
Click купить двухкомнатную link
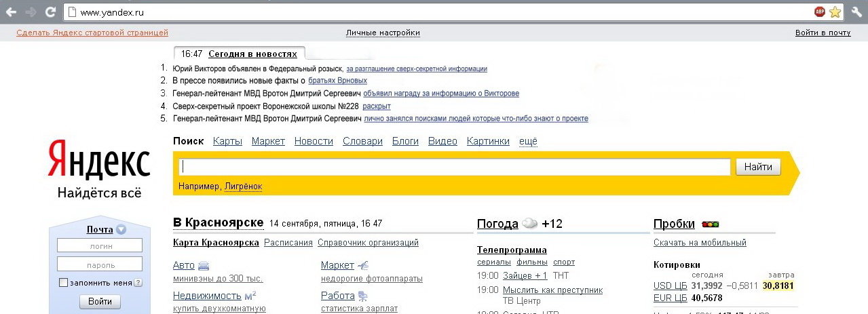[219, 309]
